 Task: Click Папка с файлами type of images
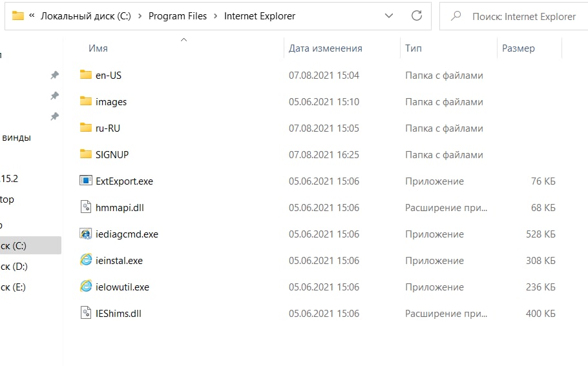pos(444,102)
